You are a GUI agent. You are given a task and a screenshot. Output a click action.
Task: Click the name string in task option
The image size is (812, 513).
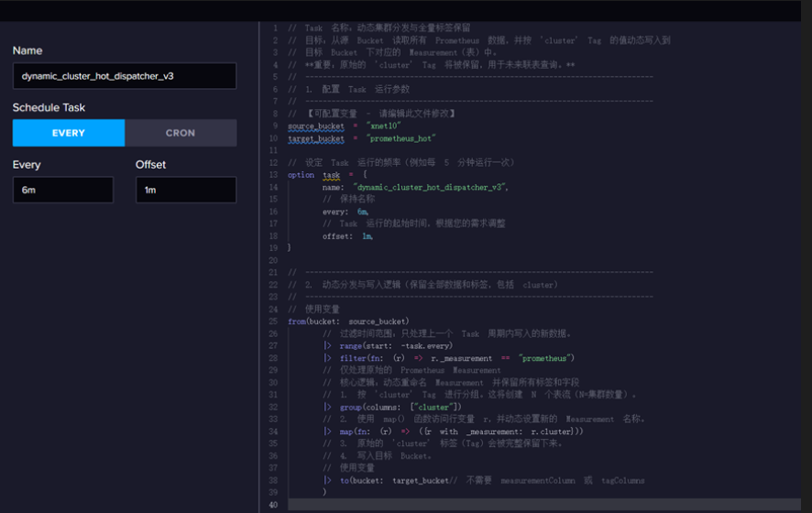pos(431,188)
